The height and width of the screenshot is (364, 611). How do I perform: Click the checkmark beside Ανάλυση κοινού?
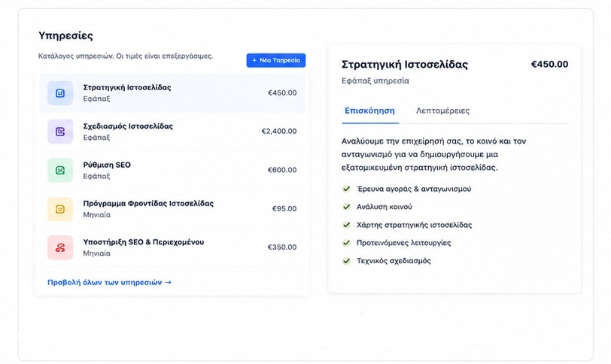[346, 207]
